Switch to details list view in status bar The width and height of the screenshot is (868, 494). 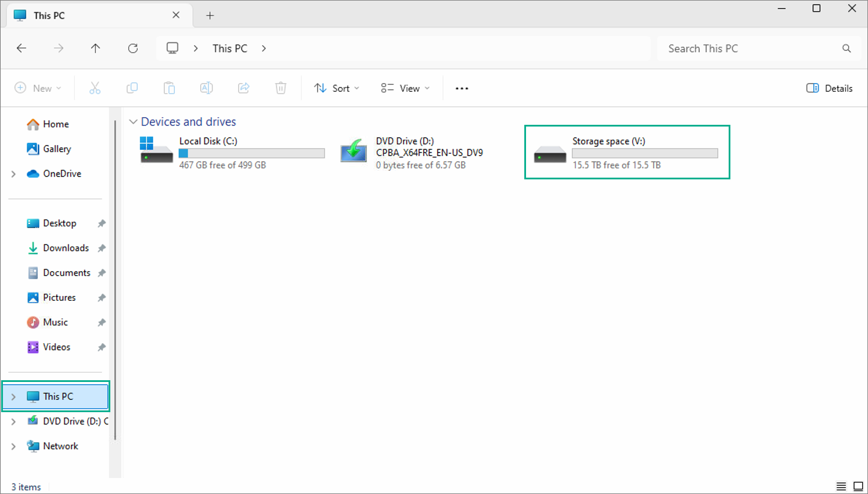[841, 486]
